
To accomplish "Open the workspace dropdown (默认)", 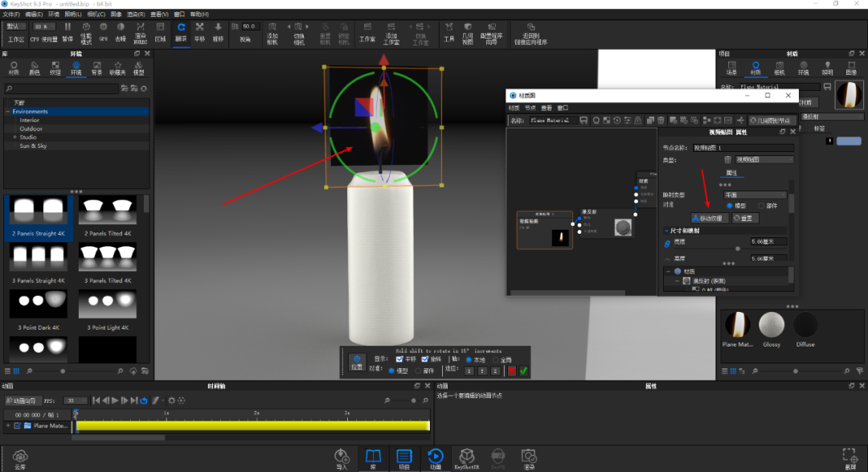I will [x=15, y=27].
